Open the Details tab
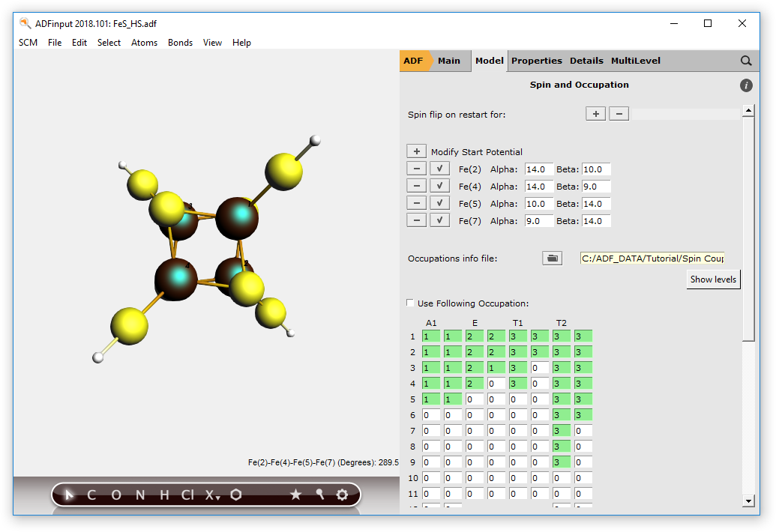This screenshot has height=532, width=776. coord(586,61)
